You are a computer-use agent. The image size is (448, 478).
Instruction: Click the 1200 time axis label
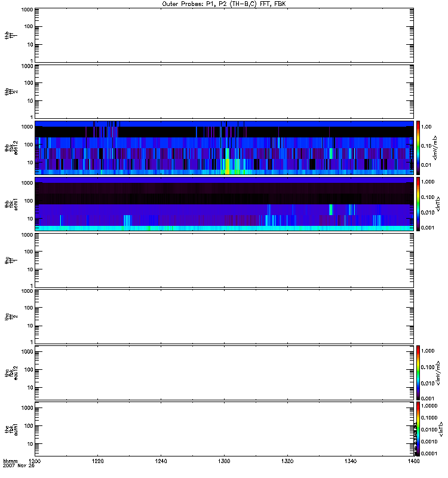pos(35,461)
